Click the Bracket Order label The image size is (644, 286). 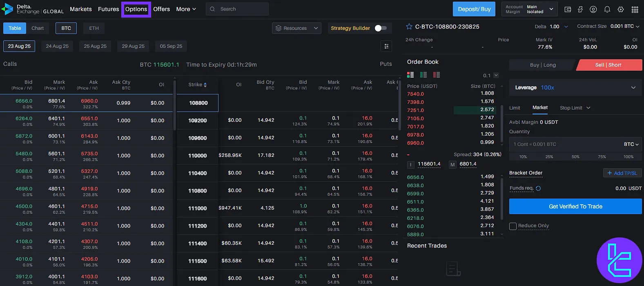(x=526, y=173)
